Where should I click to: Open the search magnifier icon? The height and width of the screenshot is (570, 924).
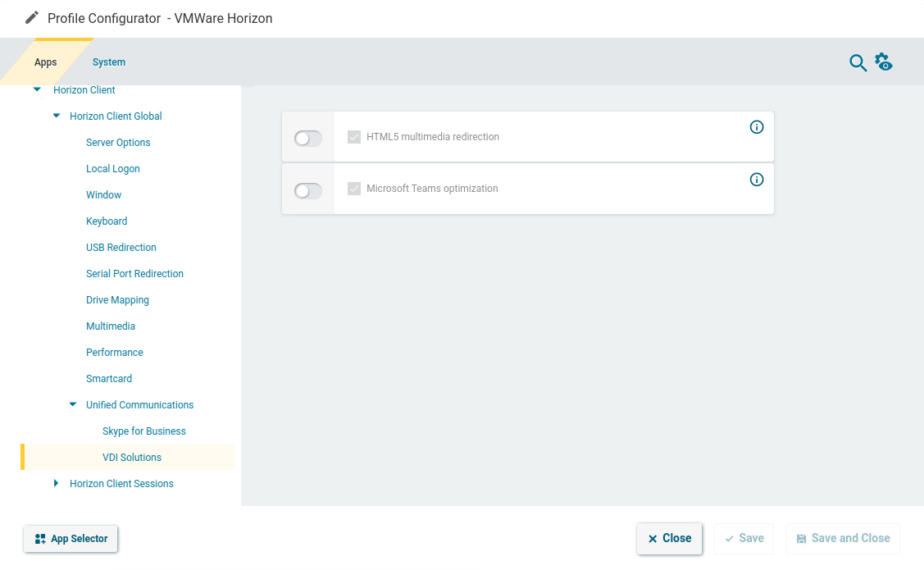[x=858, y=62]
